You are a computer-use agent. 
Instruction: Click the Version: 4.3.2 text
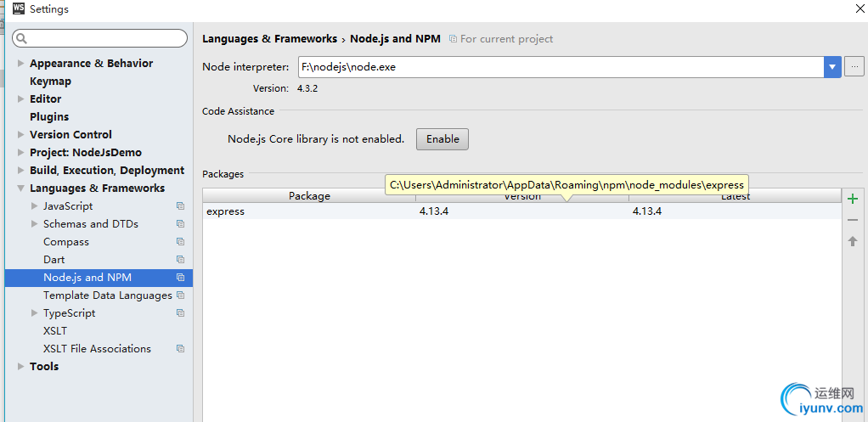285,88
